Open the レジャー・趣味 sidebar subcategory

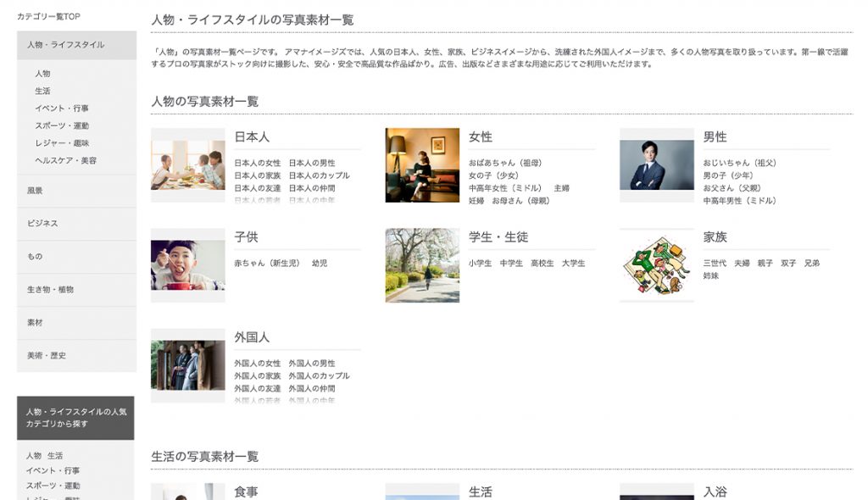61,143
